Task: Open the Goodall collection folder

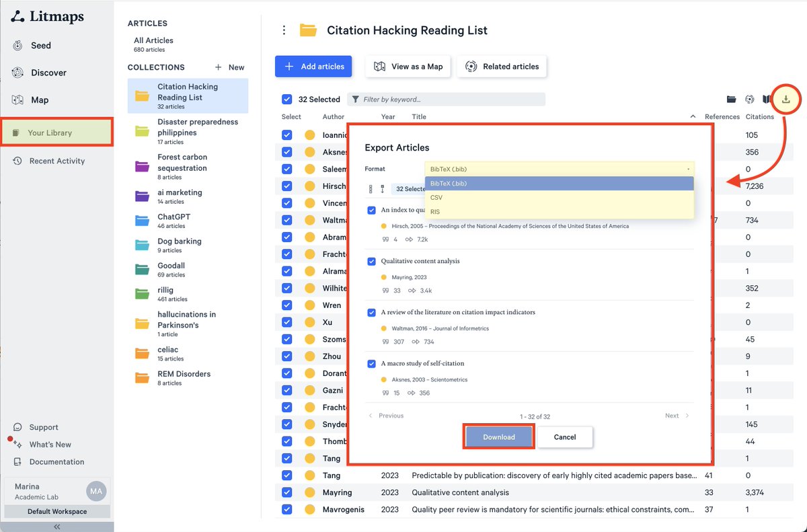Action: click(188, 270)
